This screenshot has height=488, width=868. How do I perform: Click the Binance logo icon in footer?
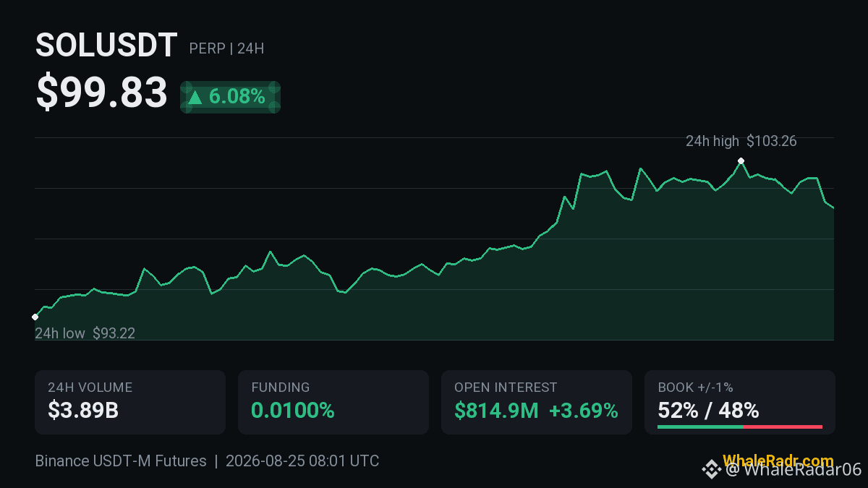pos(710,470)
